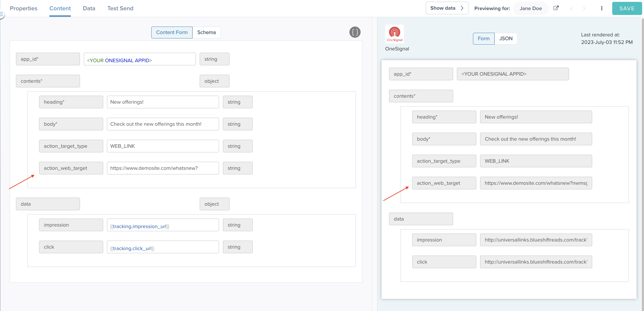Image resolution: width=644 pixels, height=311 pixels.
Task: Switch the preview to JSON view
Action: pos(506,38)
